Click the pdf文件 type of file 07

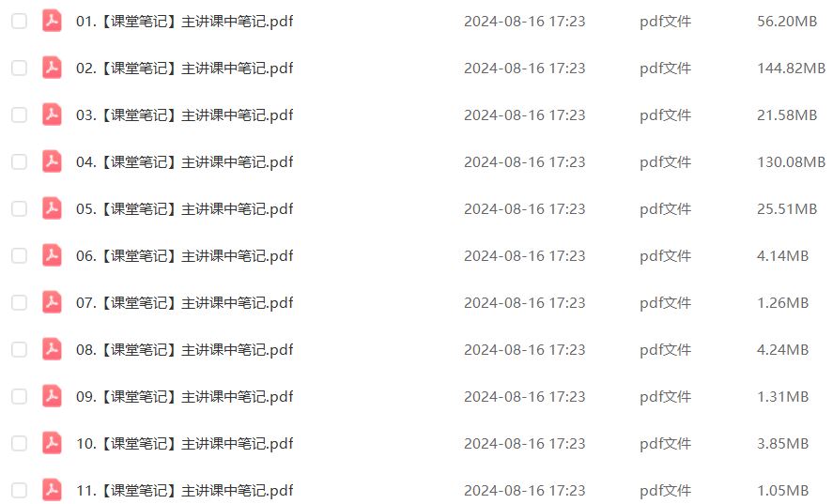(665, 303)
